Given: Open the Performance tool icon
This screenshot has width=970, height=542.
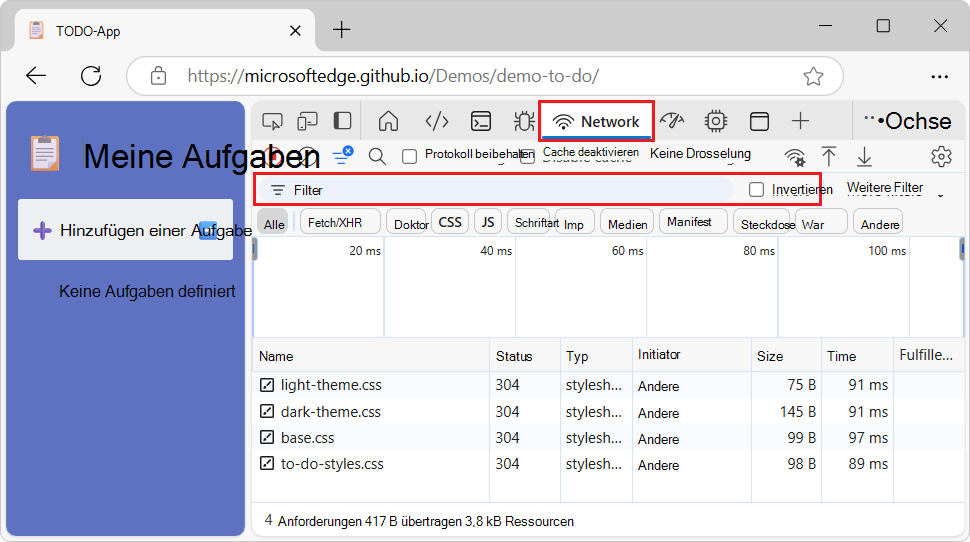Looking at the screenshot, I should click(672, 121).
